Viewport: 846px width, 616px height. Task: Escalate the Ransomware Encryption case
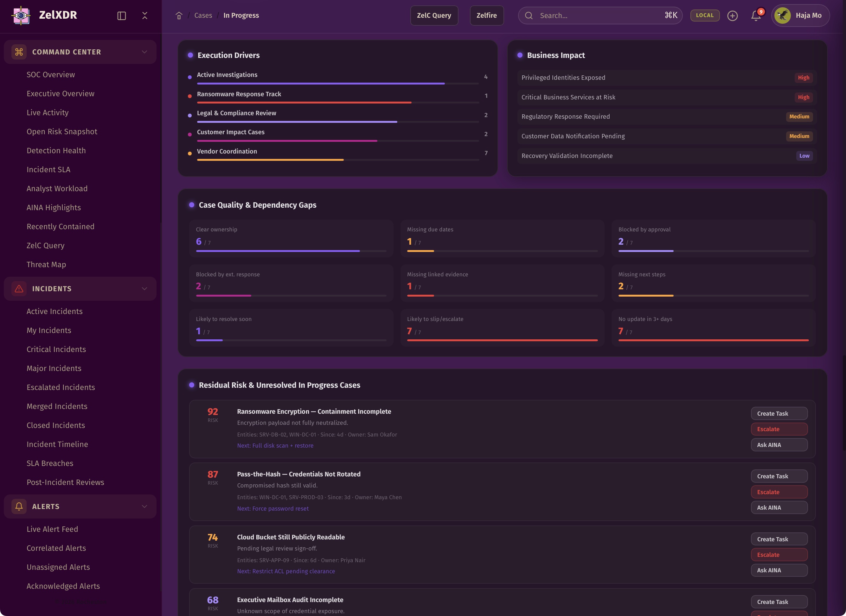click(779, 429)
